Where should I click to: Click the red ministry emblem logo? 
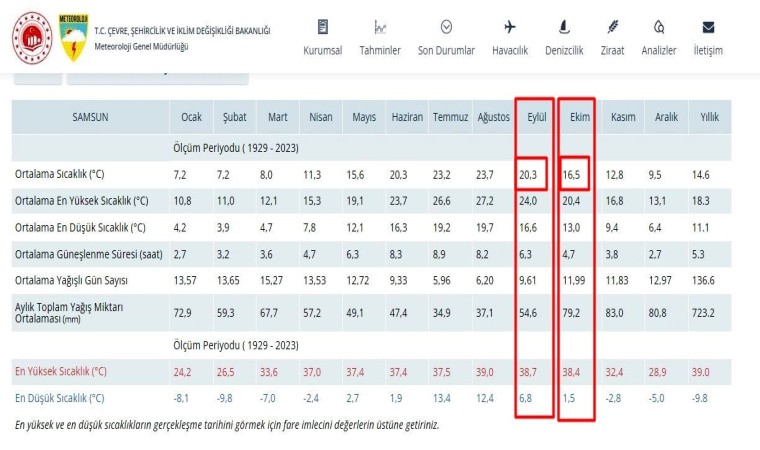pos(32,37)
